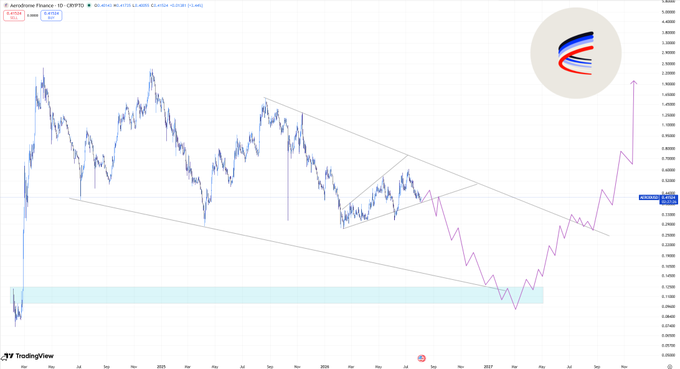Open the US economic event flag marker
This screenshot has width=680, height=369.
coord(421,358)
